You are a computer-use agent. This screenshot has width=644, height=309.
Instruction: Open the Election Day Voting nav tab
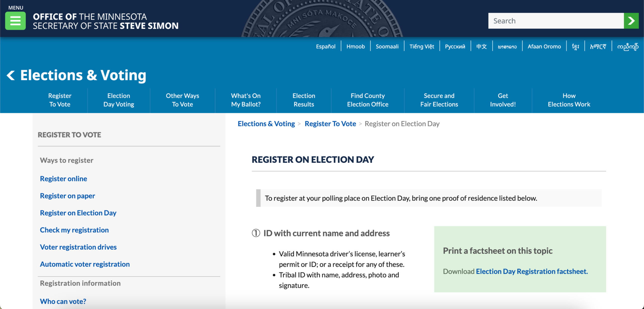pos(119,100)
